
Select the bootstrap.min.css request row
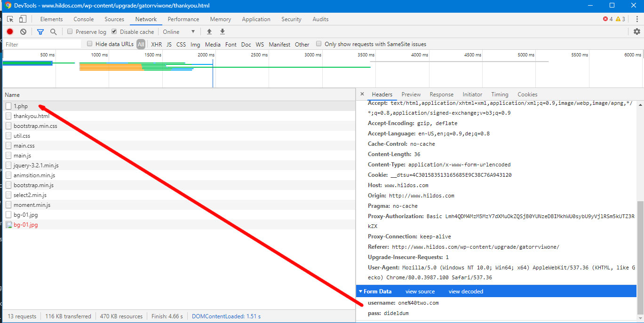pyautogui.click(x=179, y=126)
